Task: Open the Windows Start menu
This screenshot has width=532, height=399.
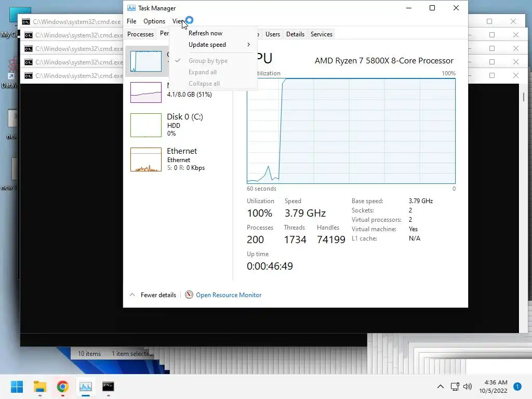Action: [x=17, y=387]
